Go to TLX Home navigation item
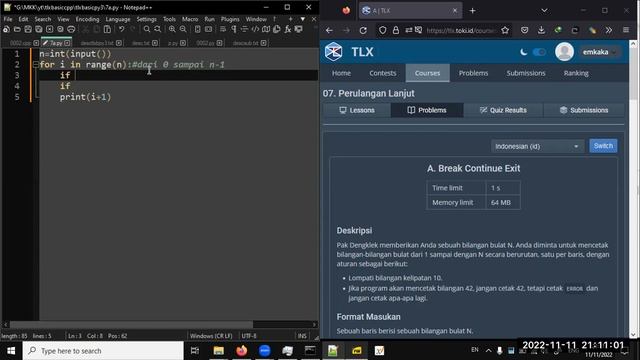The height and width of the screenshot is (360, 640). 341,73
